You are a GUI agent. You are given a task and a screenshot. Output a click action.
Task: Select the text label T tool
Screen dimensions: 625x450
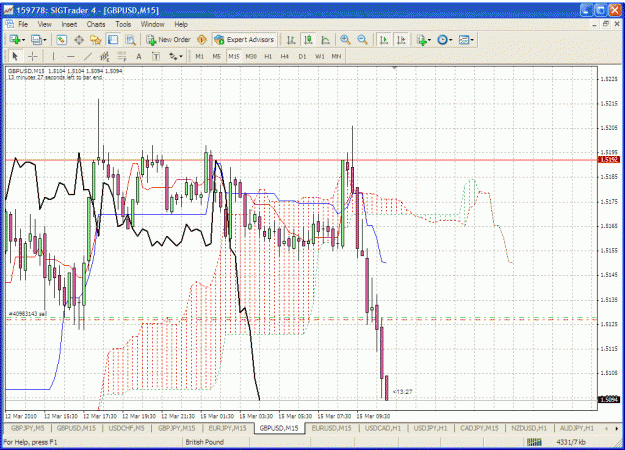point(156,57)
